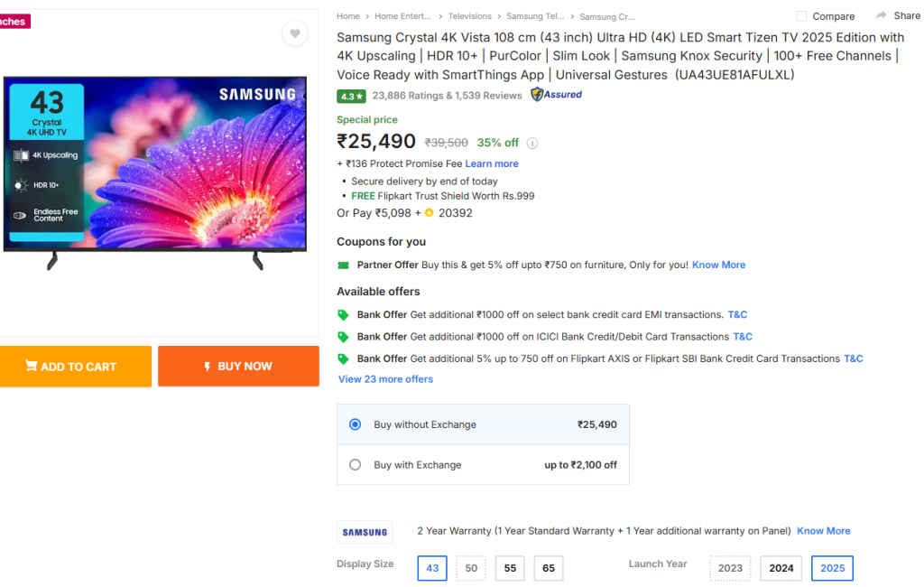Screen dimensions: 924x587
Task: Open the Flipkart Assured badge
Action: 556,94
